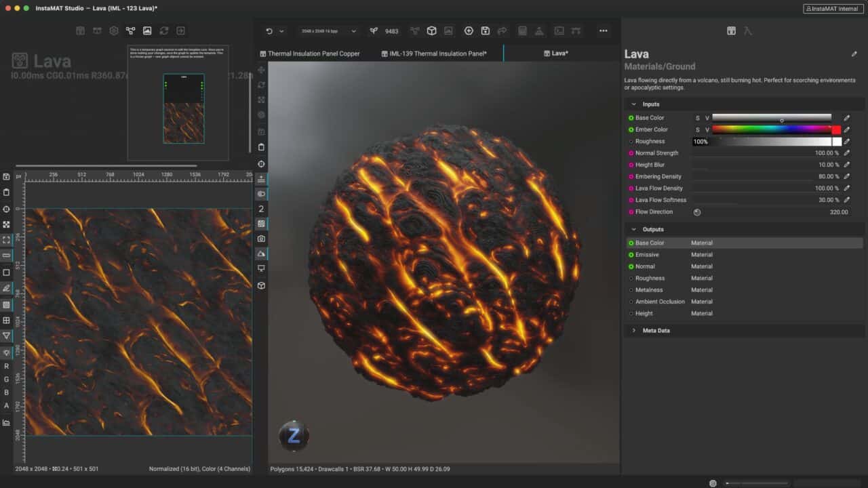The image size is (868, 488).
Task: Toggle the G green channel button
Action: [7, 380]
